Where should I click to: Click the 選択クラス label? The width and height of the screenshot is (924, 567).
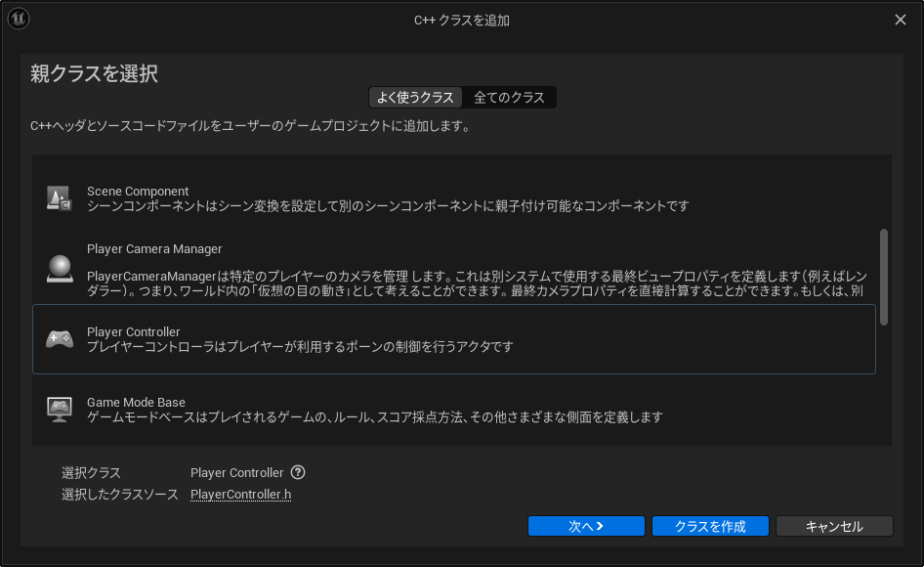coord(92,472)
